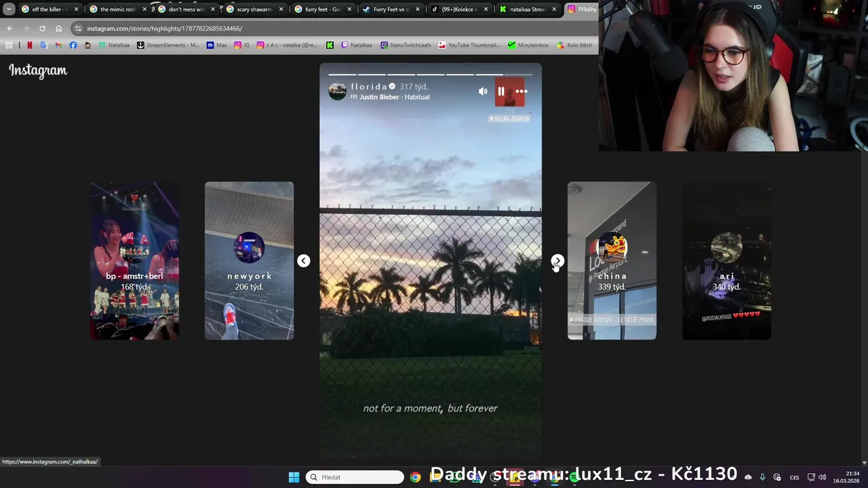
Task: Open the china highlight thumbnail
Action: pyautogui.click(x=612, y=260)
